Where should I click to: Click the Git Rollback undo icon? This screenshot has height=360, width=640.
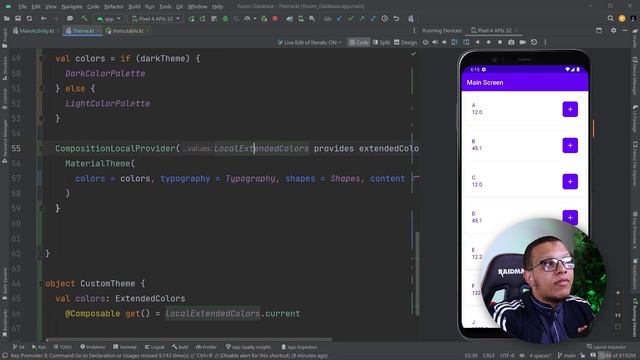[396, 18]
